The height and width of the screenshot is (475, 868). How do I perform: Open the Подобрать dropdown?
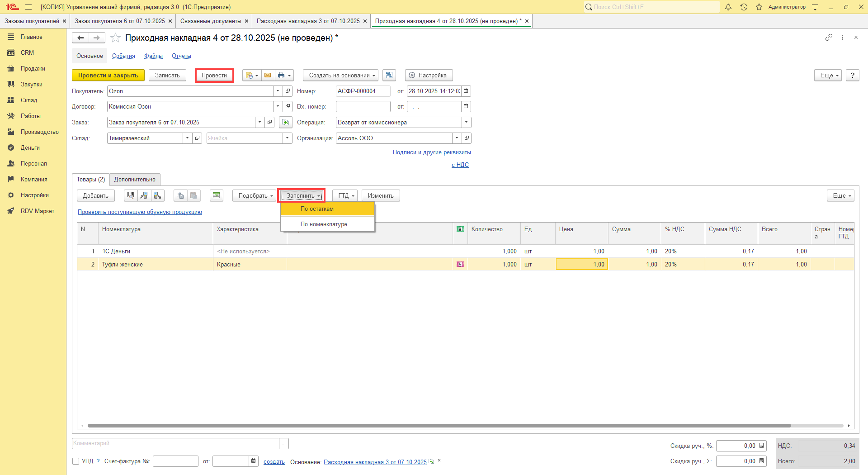click(x=254, y=195)
